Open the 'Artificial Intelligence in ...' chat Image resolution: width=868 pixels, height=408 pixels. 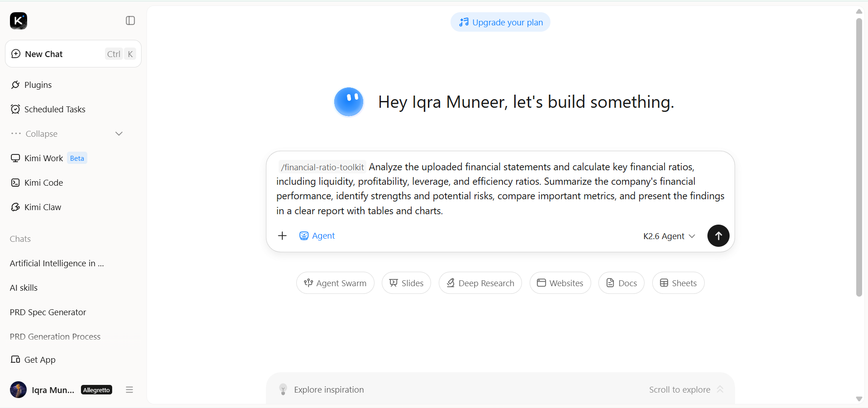click(57, 263)
